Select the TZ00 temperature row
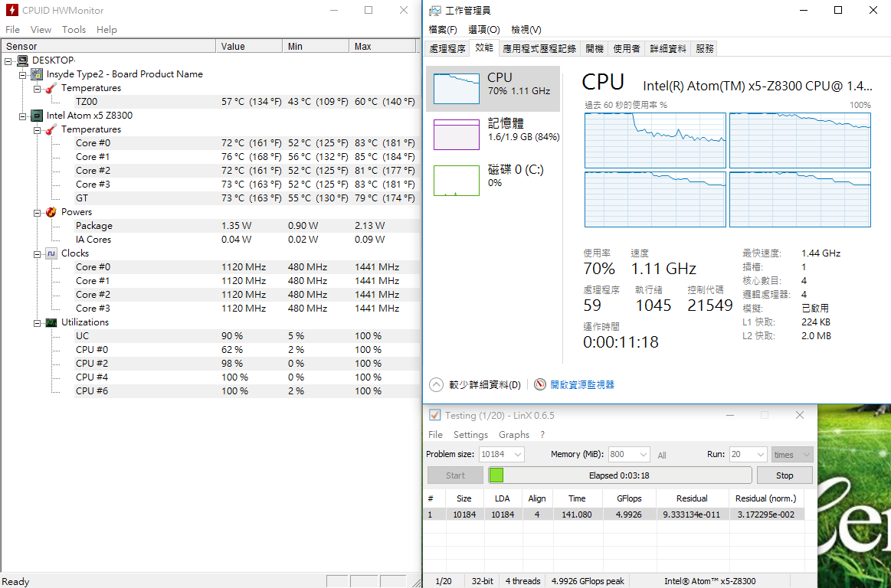 247,102
